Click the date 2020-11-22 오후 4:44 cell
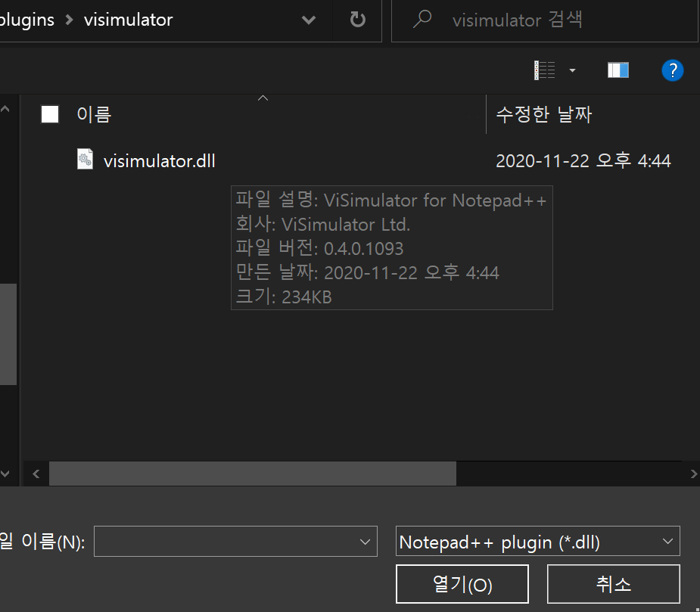The height and width of the screenshot is (612, 700). (583, 160)
